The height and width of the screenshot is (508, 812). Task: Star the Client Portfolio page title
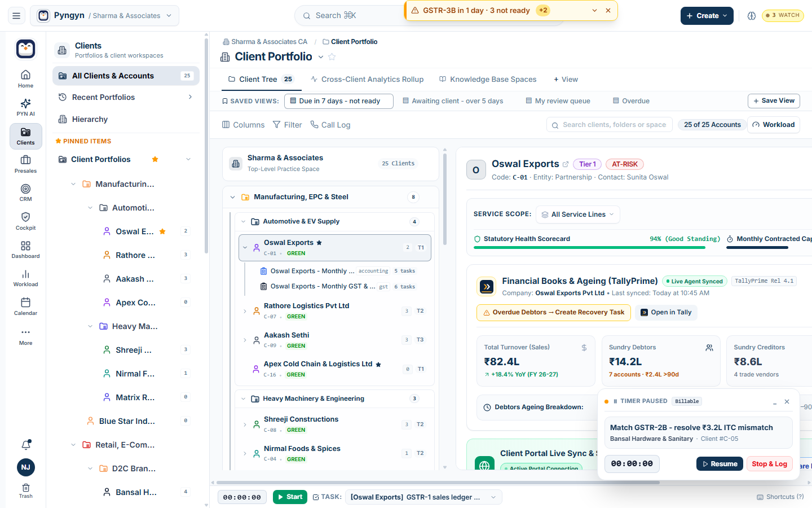pyautogui.click(x=332, y=56)
